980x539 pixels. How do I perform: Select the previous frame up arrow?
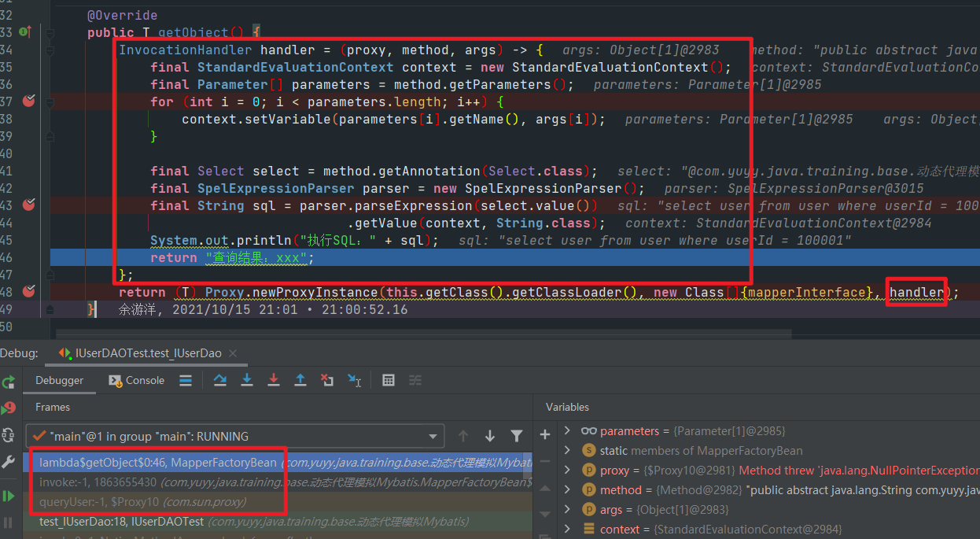(x=463, y=436)
